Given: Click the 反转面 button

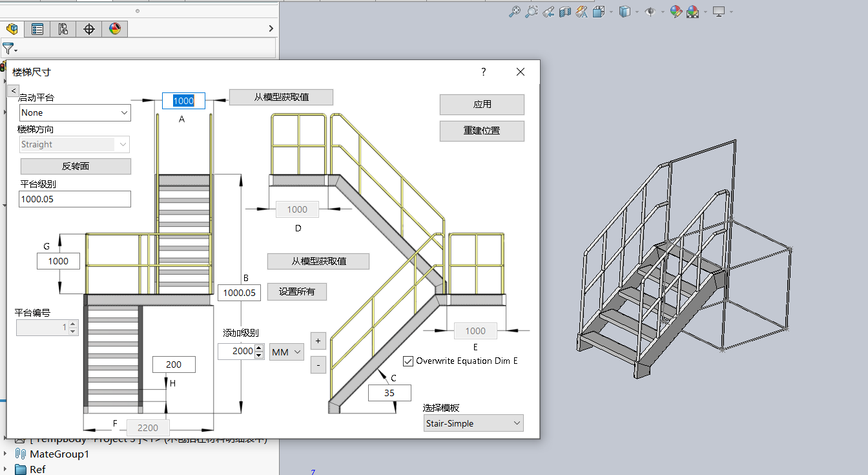Looking at the screenshot, I should coord(76,166).
